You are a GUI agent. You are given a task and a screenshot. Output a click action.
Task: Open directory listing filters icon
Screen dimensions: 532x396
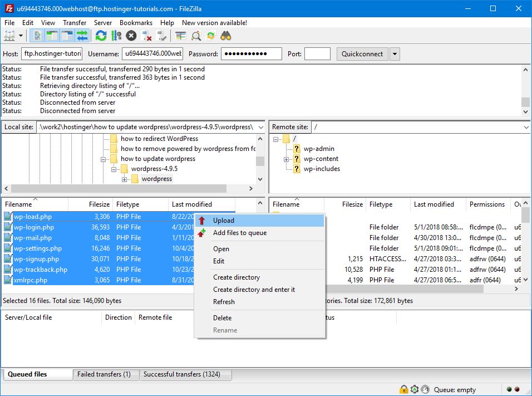pyautogui.click(x=180, y=36)
